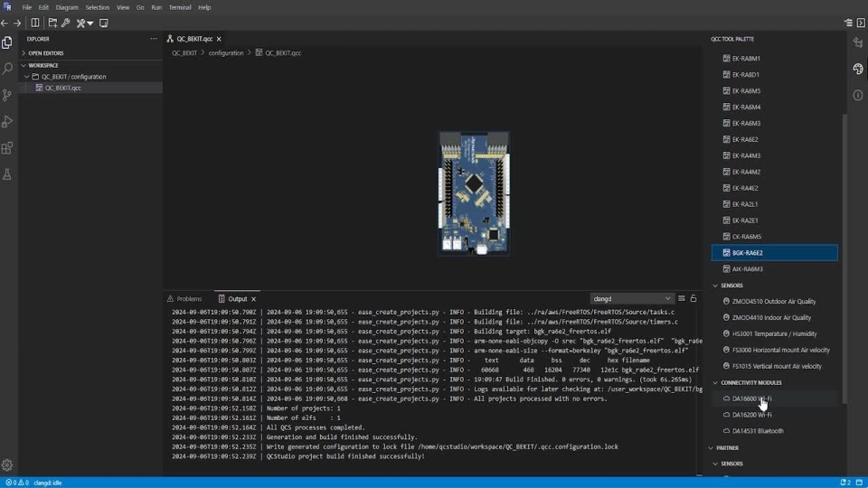Expand the Open Editors section
This screenshot has width=868, height=488.
click(45, 53)
